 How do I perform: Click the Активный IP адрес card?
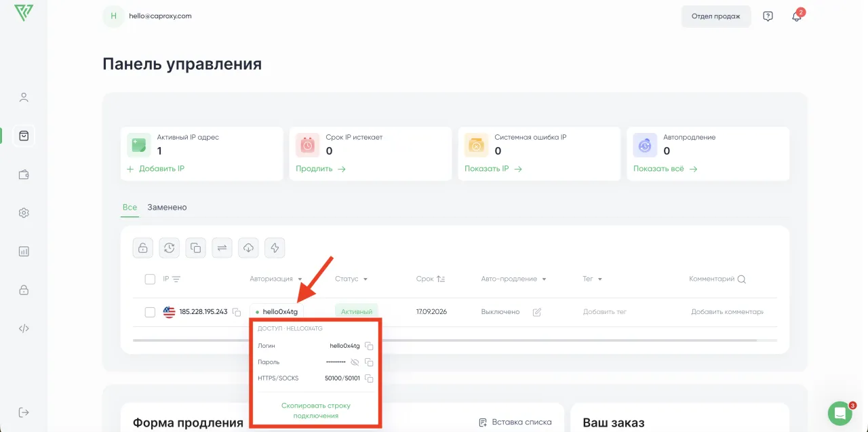(x=201, y=154)
